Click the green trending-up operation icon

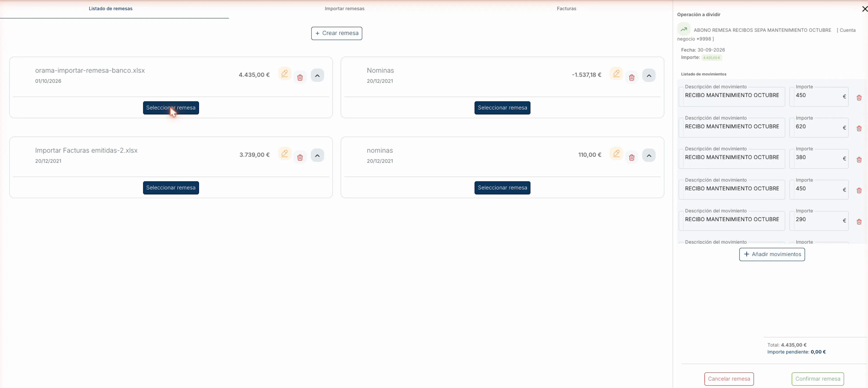click(x=684, y=29)
